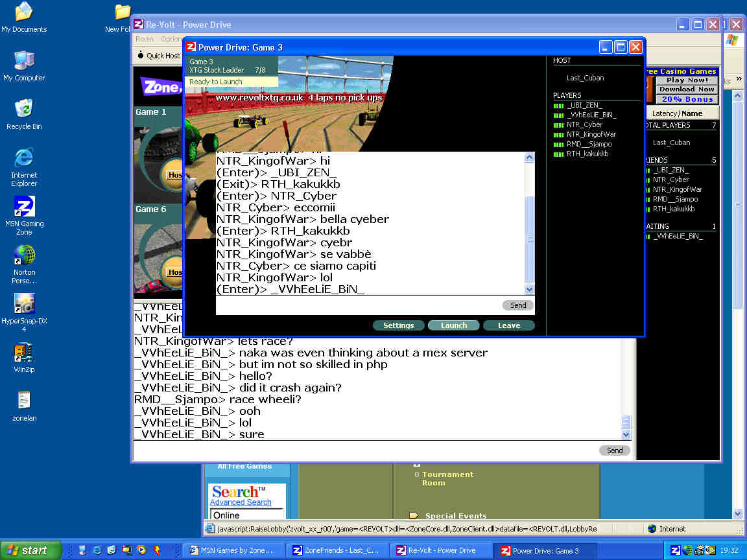Click the 20% Bonus banner button

[687, 99]
